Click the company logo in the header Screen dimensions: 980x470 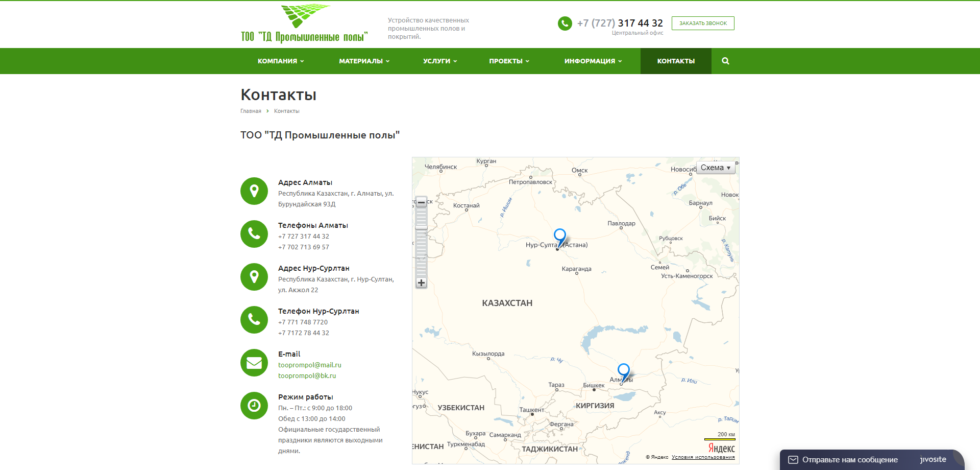click(304, 24)
